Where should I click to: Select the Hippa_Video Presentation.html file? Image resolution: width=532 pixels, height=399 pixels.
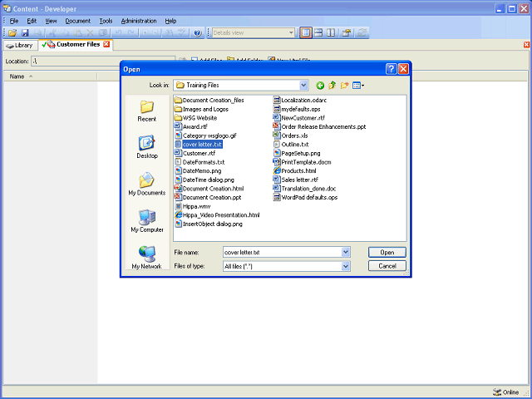point(217,214)
